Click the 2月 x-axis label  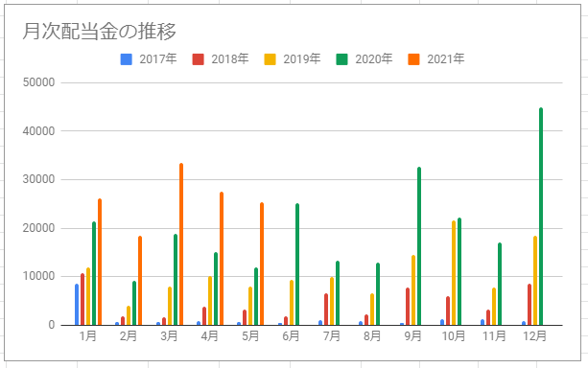click(129, 336)
